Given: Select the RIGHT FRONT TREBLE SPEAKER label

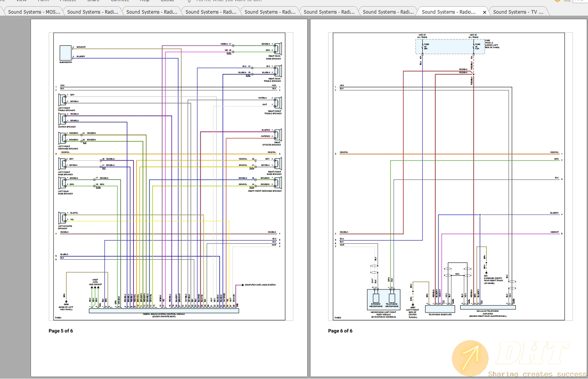Looking at the screenshot, I should point(273,112).
